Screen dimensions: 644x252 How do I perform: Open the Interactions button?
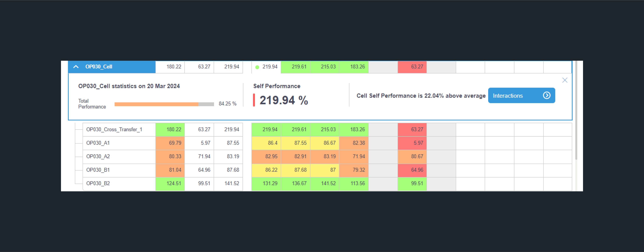tap(522, 95)
